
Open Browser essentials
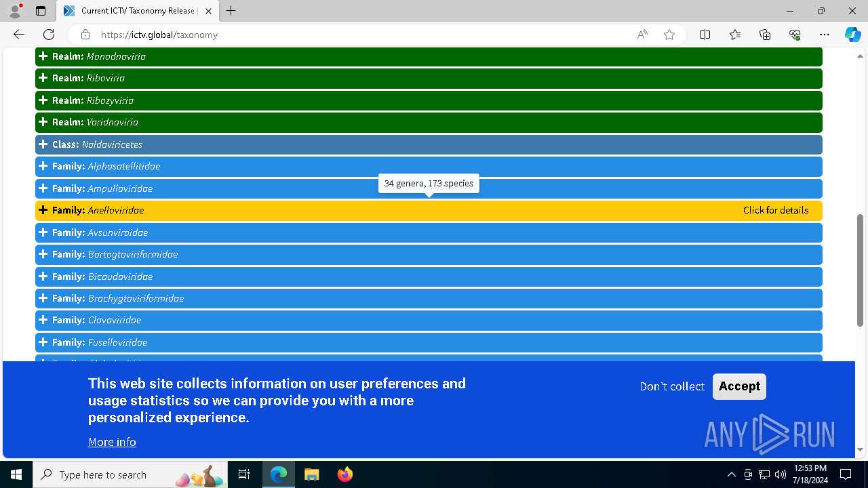(795, 35)
